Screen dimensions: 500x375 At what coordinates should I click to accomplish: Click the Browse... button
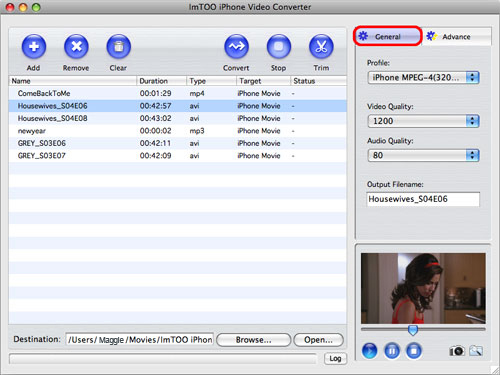pos(254,340)
